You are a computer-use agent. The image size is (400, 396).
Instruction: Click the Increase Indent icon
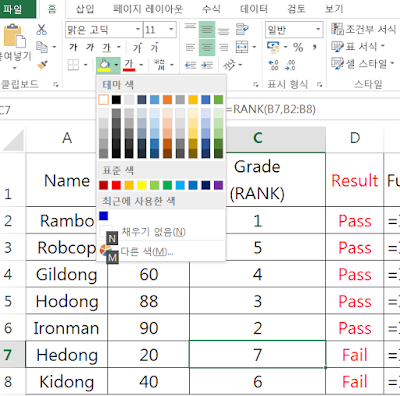coord(207,65)
